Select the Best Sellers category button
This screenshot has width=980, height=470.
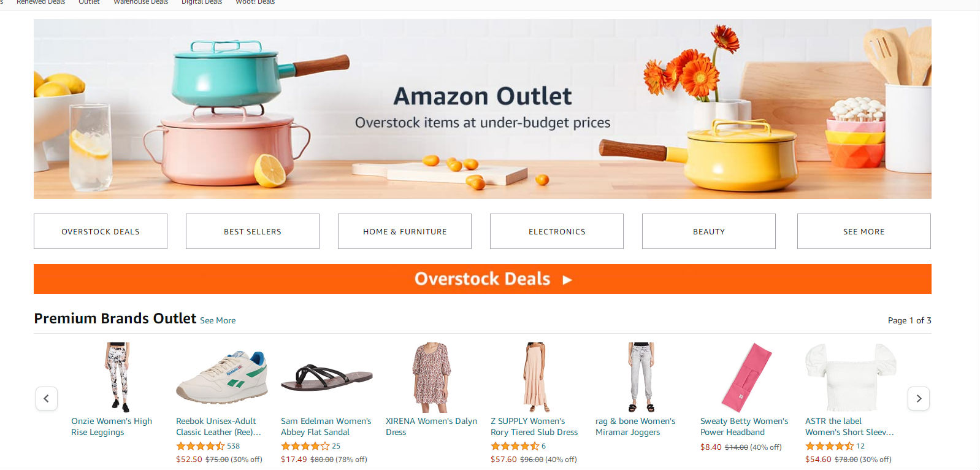point(253,231)
